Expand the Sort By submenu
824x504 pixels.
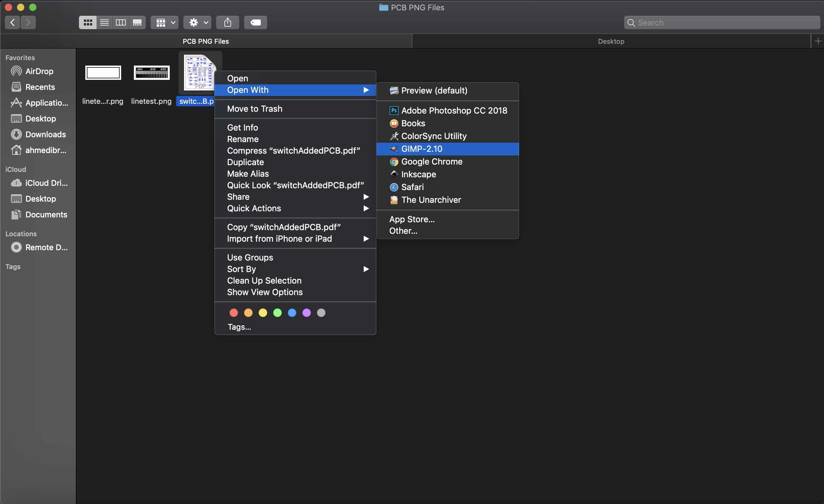tap(295, 269)
